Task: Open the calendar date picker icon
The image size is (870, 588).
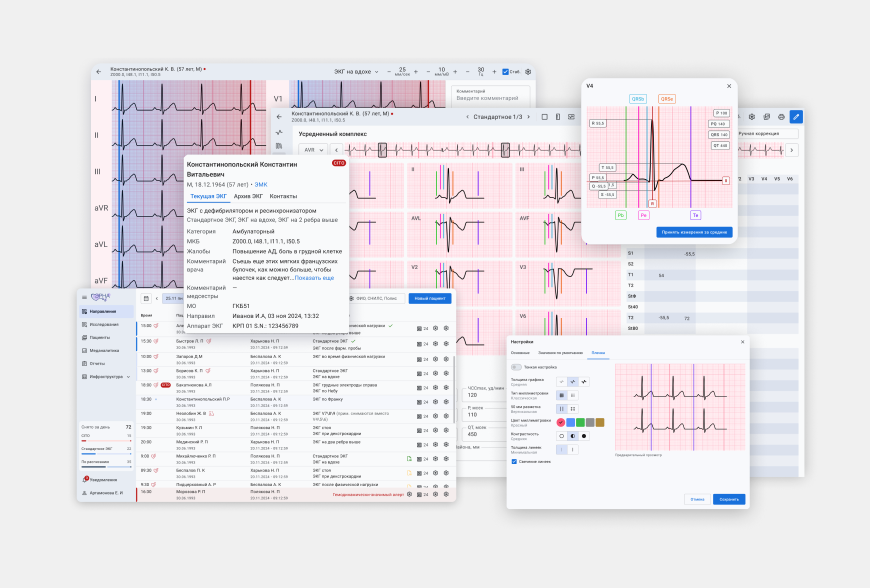Action: pos(146,298)
